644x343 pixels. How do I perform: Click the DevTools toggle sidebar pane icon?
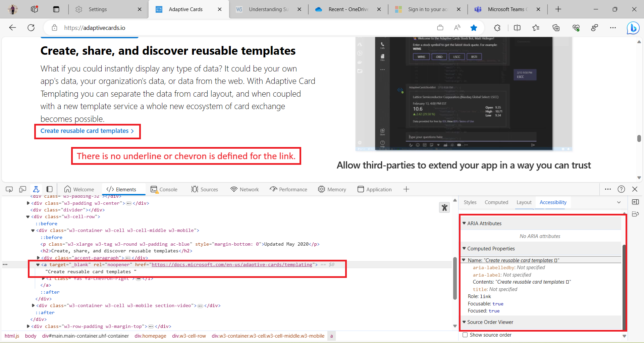click(x=635, y=202)
